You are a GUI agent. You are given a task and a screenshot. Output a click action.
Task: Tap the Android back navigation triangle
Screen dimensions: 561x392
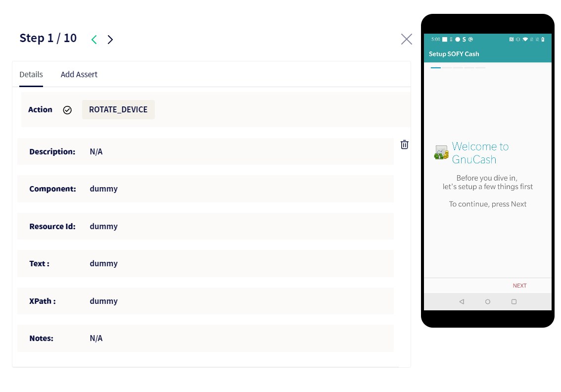pyautogui.click(x=462, y=302)
